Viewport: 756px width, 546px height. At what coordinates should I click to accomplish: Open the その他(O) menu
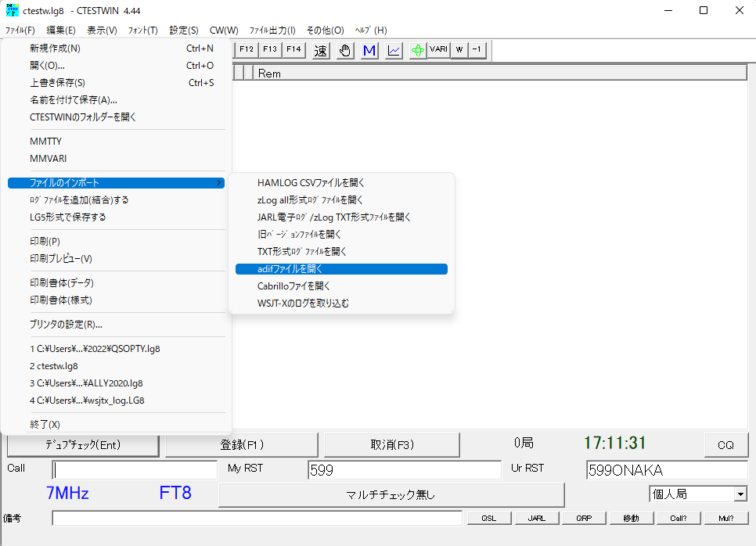[326, 31]
